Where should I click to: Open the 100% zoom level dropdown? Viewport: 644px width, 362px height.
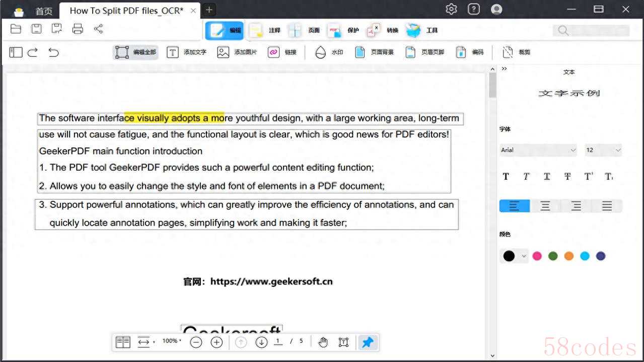tap(172, 341)
